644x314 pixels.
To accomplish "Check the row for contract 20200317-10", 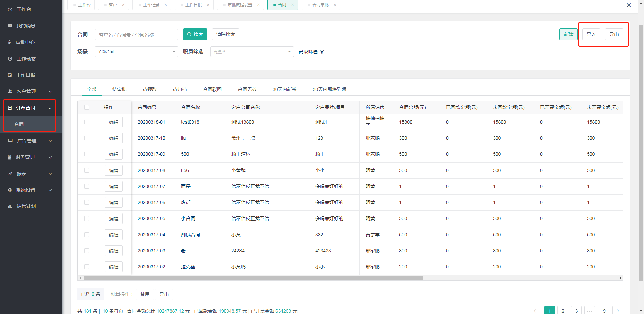I will (87, 138).
